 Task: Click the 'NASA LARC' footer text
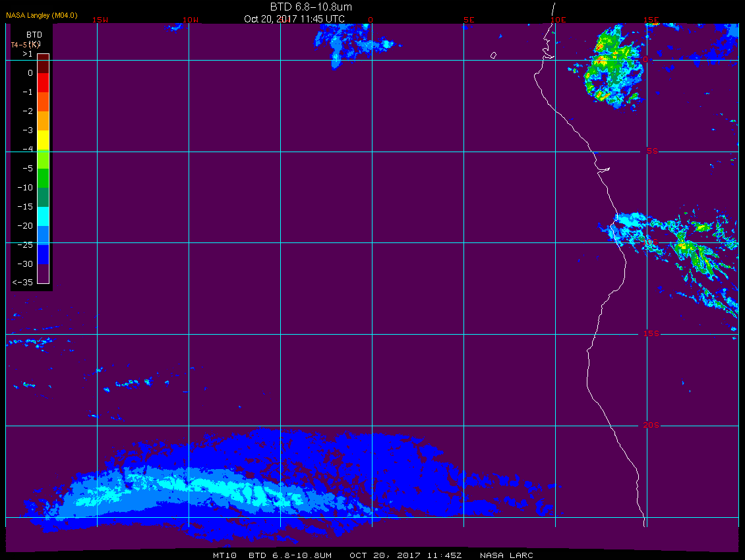[x=506, y=555]
